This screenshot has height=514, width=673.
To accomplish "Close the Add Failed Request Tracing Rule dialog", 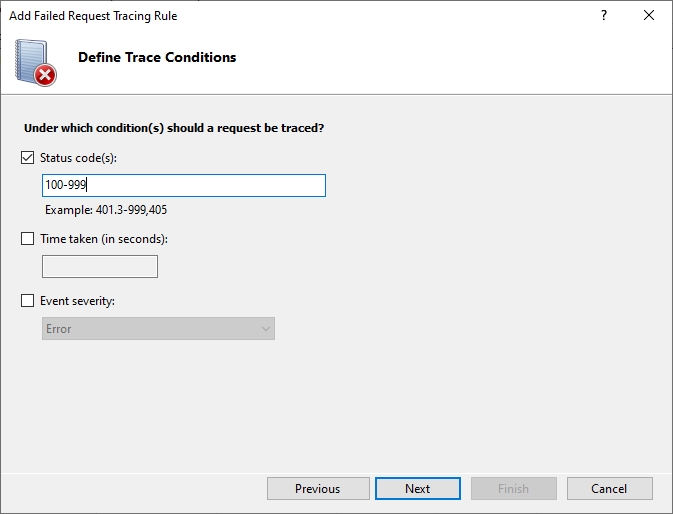I will point(649,15).
